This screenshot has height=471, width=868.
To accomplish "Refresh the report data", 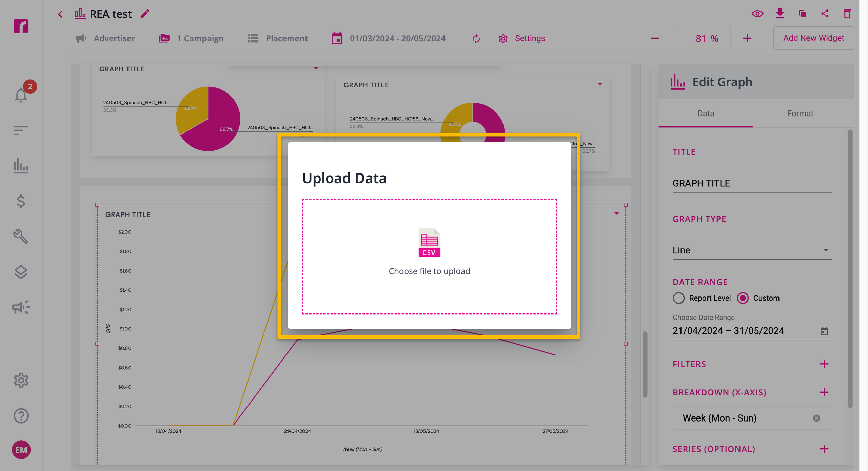I will 476,39.
